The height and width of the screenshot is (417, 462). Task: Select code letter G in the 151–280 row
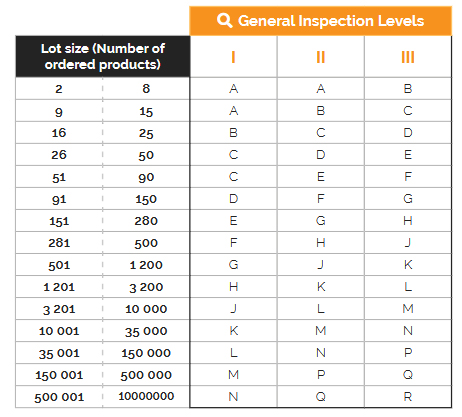[x=321, y=221]
